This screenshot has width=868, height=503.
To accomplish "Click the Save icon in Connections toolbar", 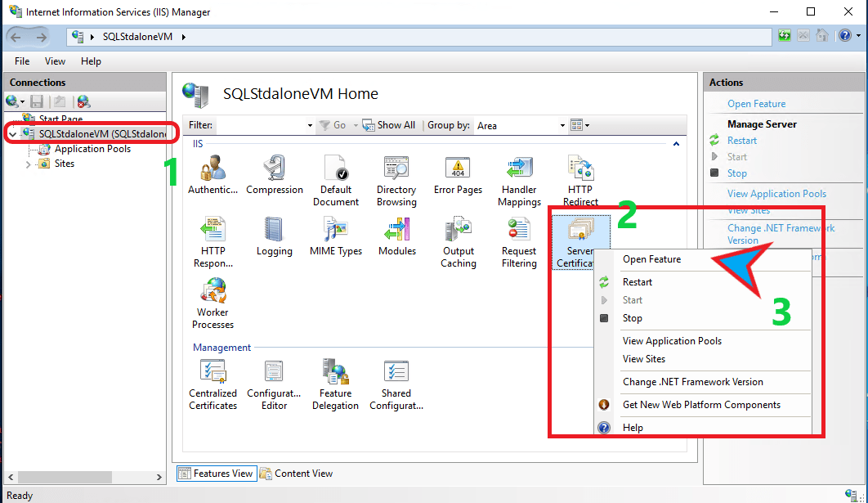I will point(37,101).
